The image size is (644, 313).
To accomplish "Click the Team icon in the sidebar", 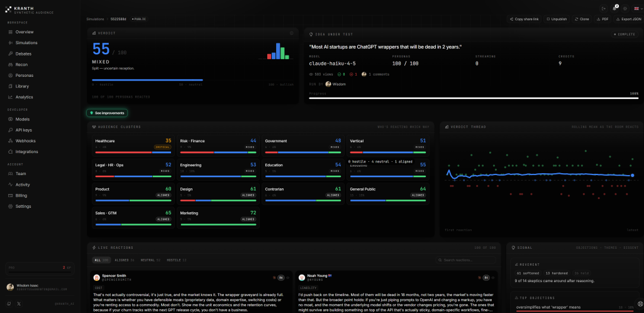I will (x=10, y=174).
